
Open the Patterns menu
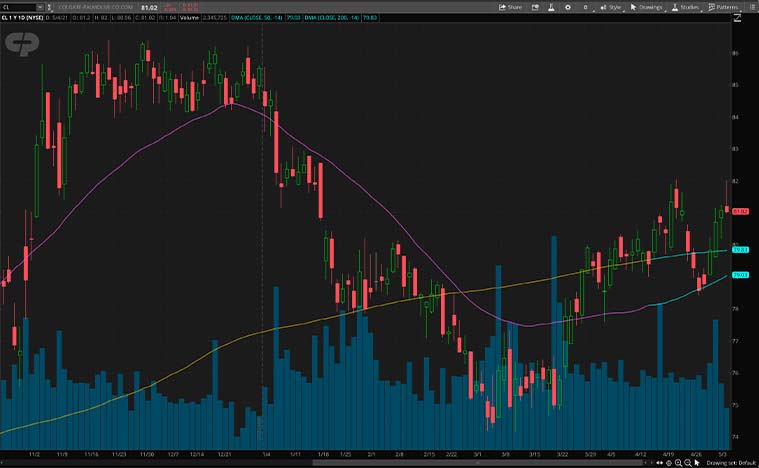tap(725, 7)
